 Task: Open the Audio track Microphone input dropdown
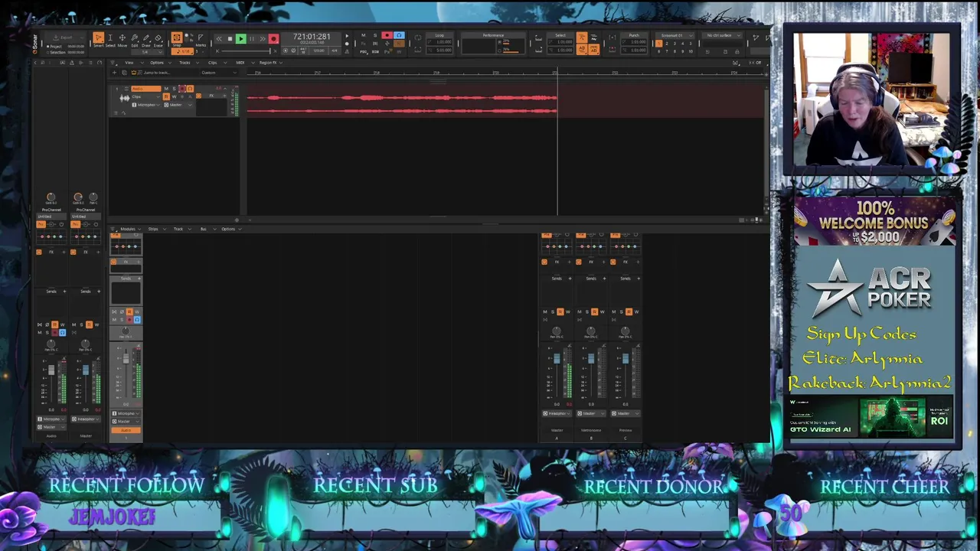coord(146,105)
